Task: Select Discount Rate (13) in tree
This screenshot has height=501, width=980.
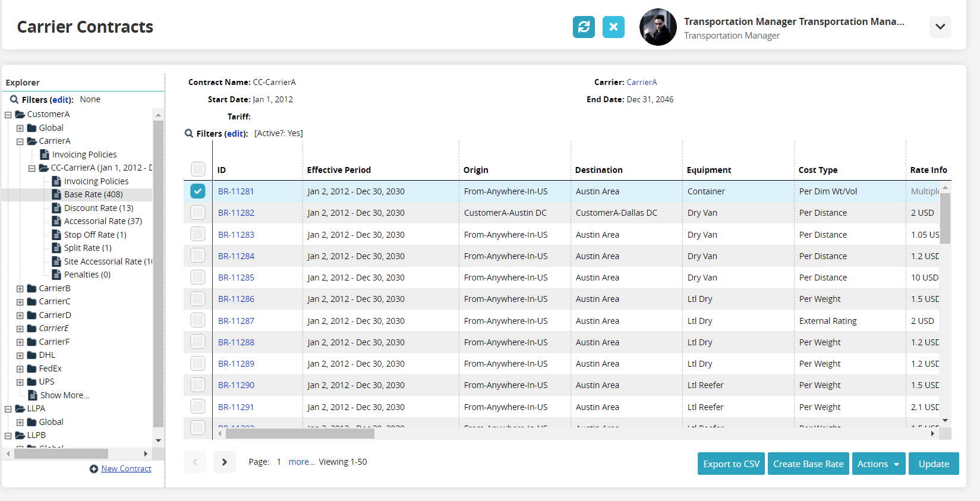Action: [x=99, y=208]
